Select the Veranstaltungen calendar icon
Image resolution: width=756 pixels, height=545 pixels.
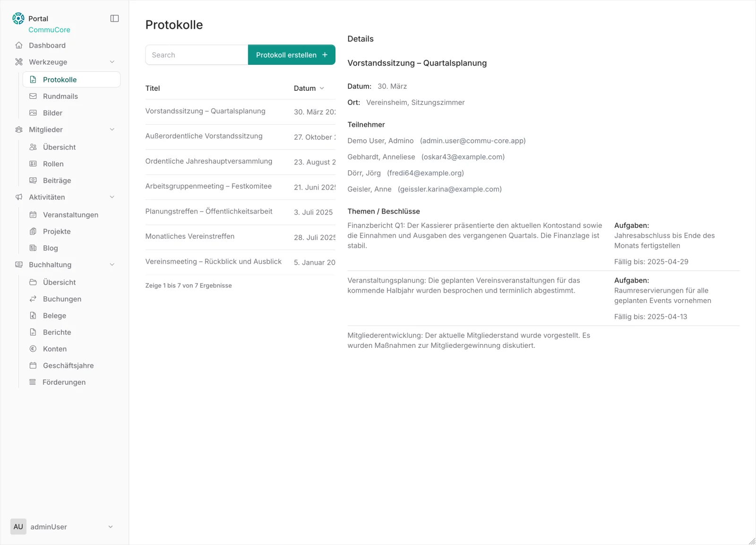pyautogui.click(x=33, y=214)
